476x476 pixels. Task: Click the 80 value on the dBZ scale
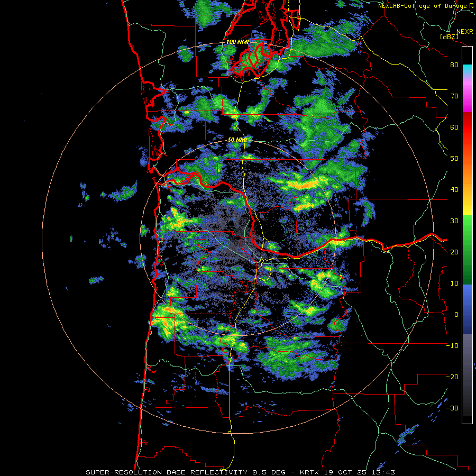pos(454,65)
